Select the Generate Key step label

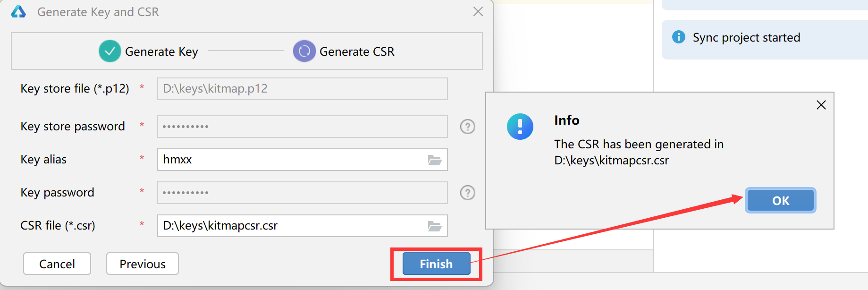[x=161, y=51]
